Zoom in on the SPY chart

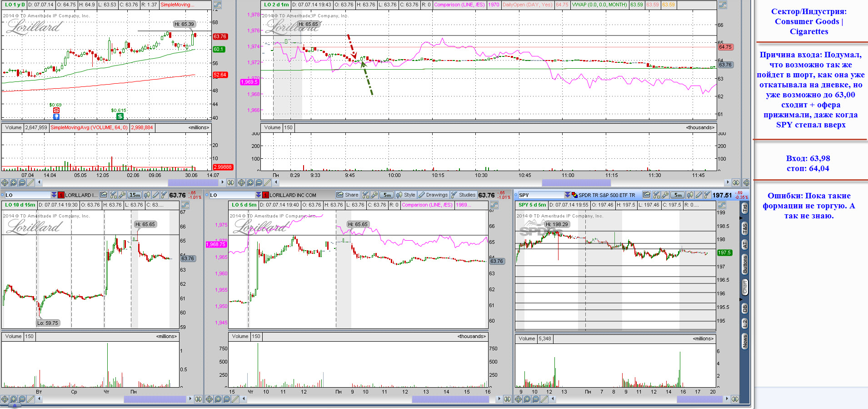tap(527, 399)
